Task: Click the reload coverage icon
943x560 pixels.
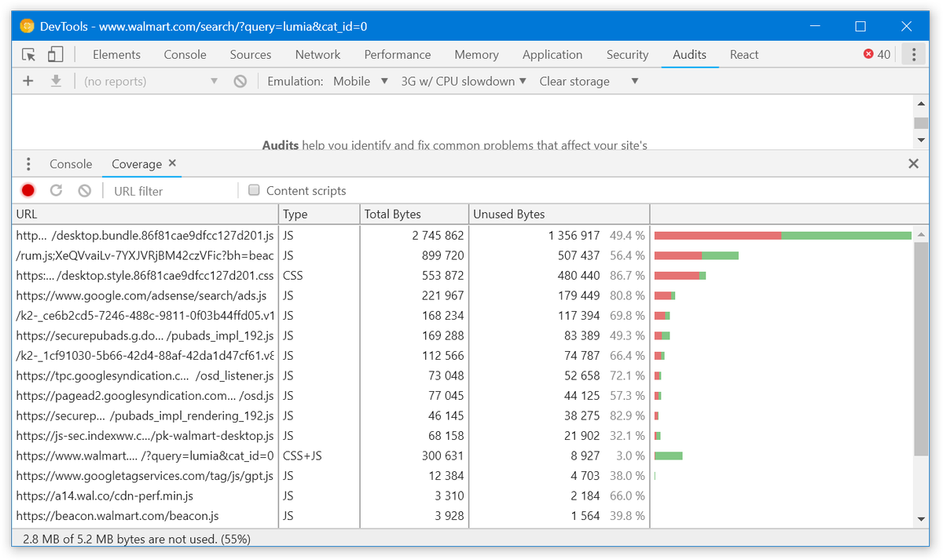Action: pos(56,190)
